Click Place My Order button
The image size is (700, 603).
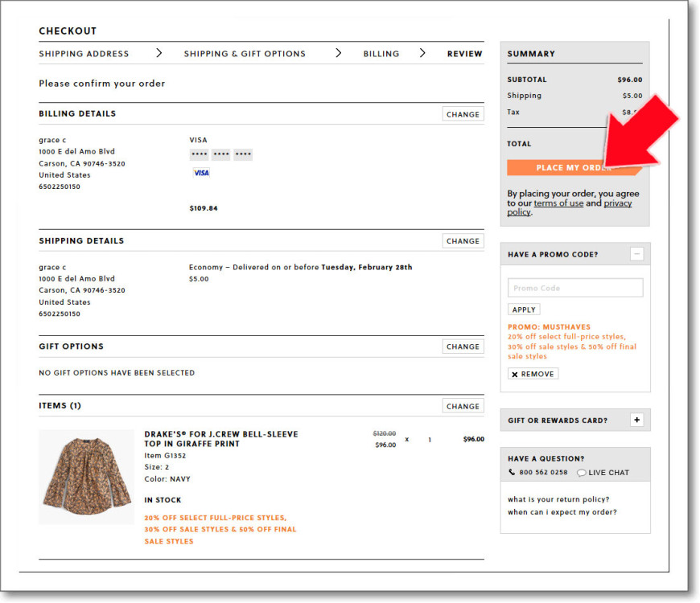tap(574, 168)
